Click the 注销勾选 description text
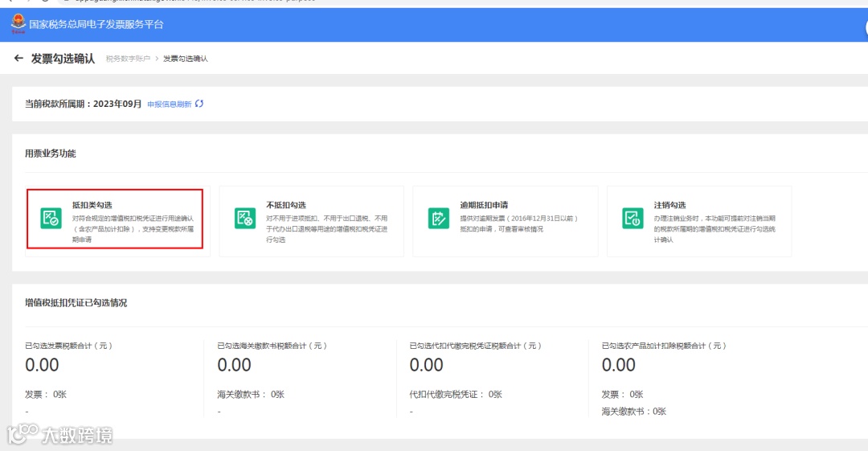The image size is (868, 451). (x=714, y=229)
